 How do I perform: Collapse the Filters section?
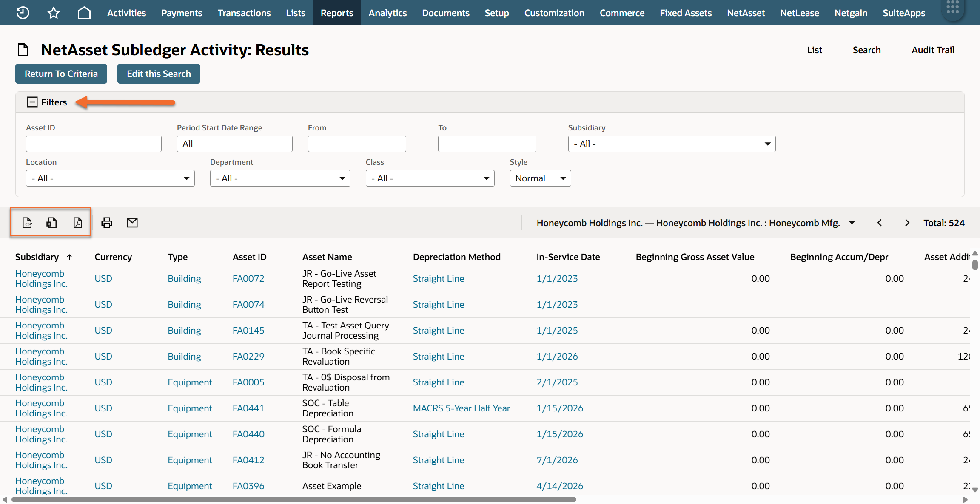click(32, 102)
